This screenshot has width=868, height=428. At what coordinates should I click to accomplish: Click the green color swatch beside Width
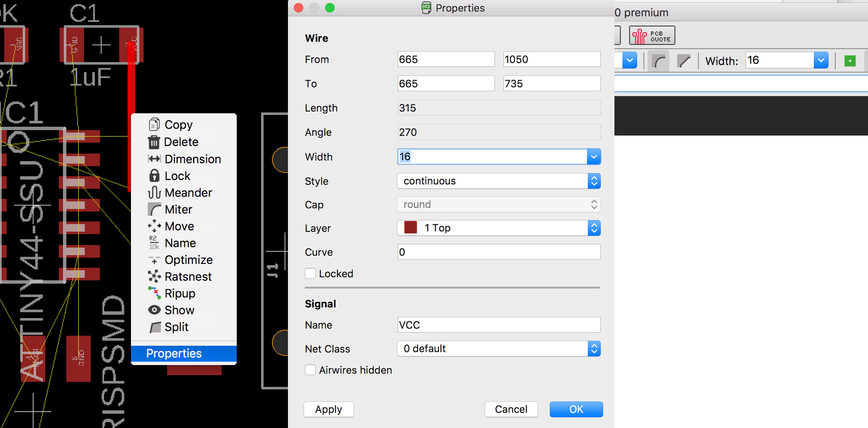[850, 60]
